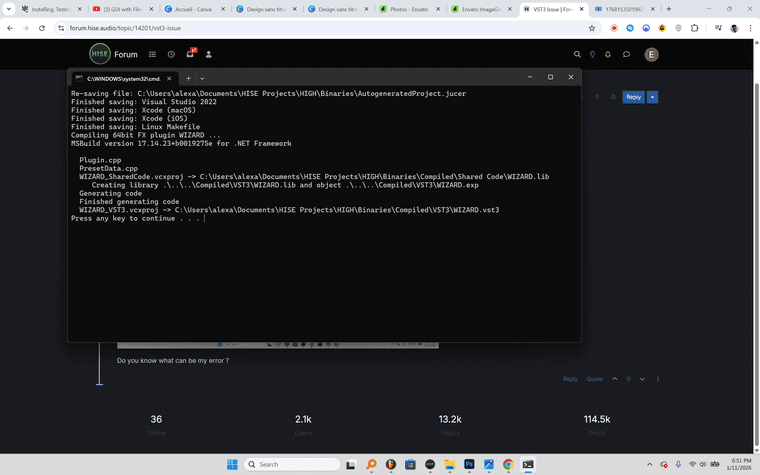Click the 'Finished generating code' terminal line
Viewport: 760px width, 475px height.
click(x=129, y=202)
